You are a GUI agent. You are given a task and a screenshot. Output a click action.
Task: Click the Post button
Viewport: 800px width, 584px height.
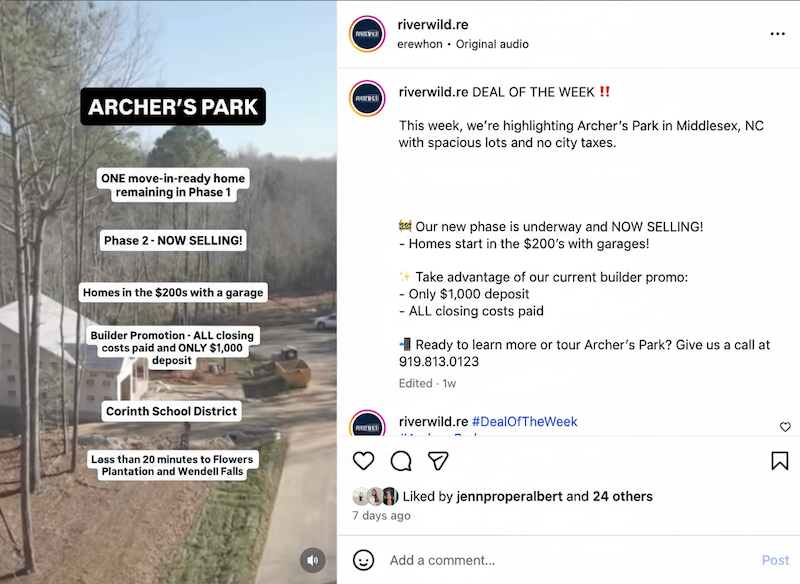[775, 561]
